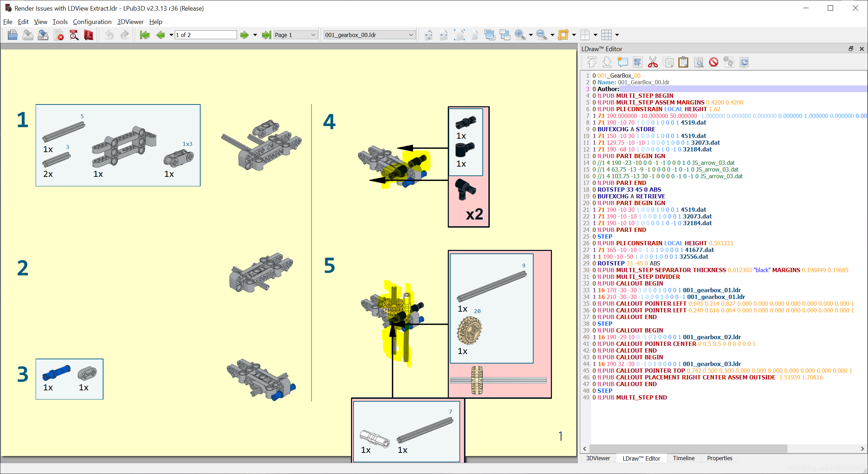
Task: Click the Print preview PDF magnifier icon
Action: [74, 35]
